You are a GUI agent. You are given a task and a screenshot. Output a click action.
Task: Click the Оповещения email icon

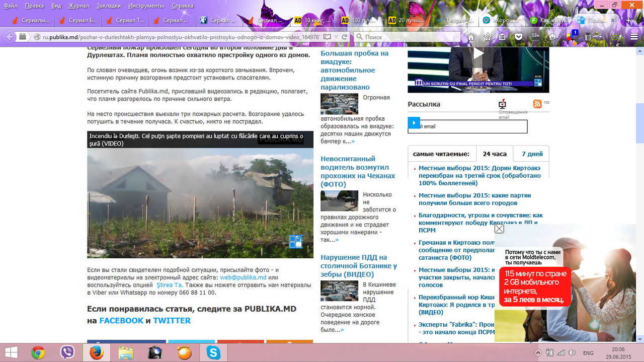point(502,104)
